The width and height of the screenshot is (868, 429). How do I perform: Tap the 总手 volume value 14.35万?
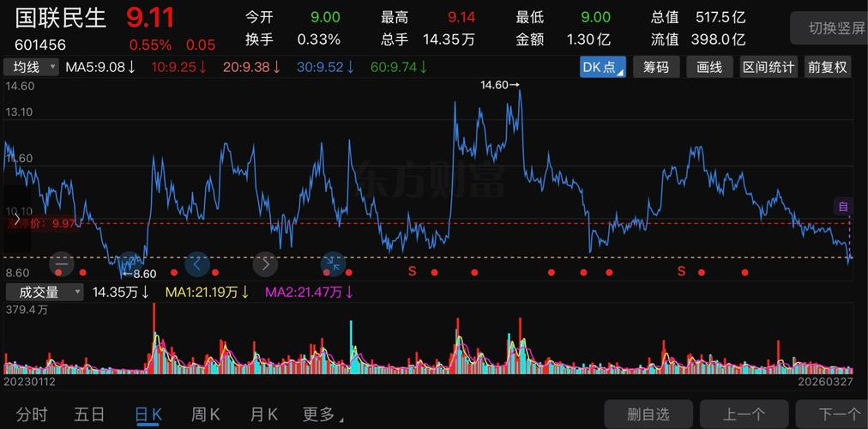pyautogui.click(x=449, y=39)
